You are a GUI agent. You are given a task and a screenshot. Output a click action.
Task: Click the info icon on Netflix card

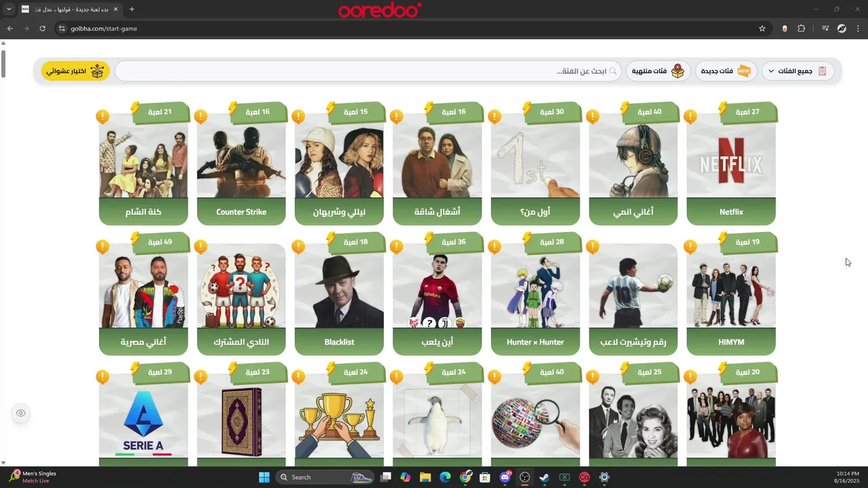coord(690,117)
